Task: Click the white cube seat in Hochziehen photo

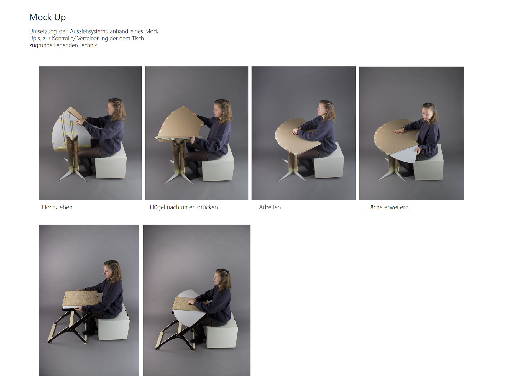Action: pos(111,161)
